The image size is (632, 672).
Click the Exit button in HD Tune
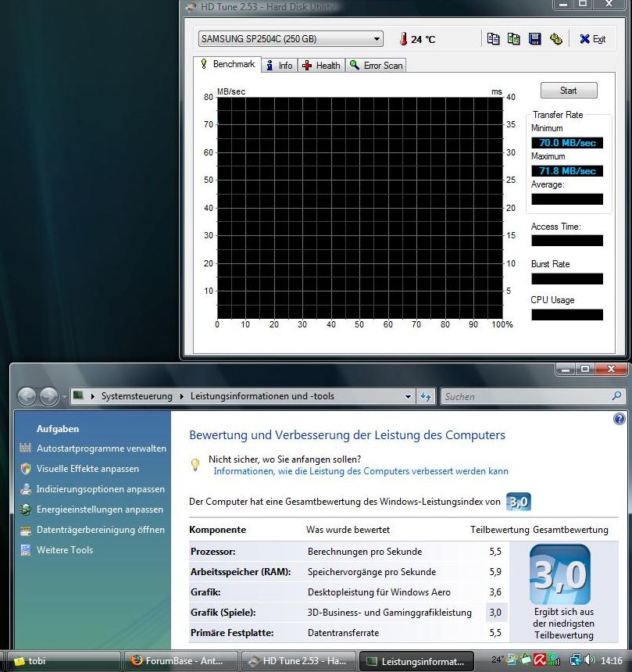(x=593, y=39)
